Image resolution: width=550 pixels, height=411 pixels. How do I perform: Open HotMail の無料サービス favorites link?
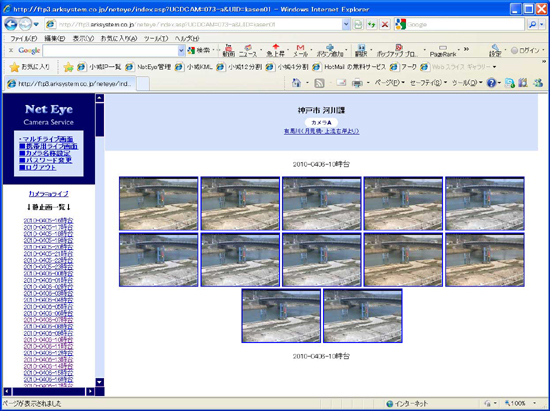[x=349, y=67]
